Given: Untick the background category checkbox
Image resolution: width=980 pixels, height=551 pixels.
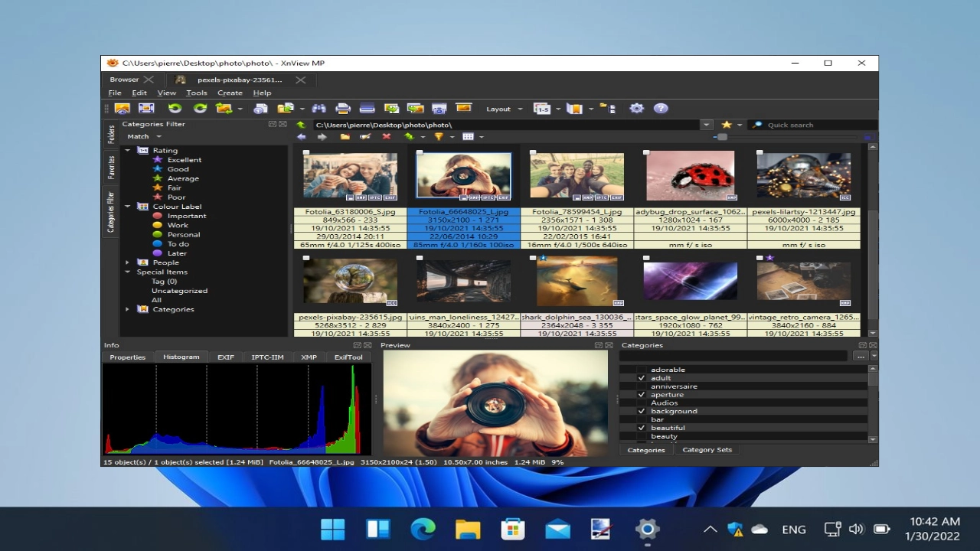Looking at the screenshot, I should [642, 411].
